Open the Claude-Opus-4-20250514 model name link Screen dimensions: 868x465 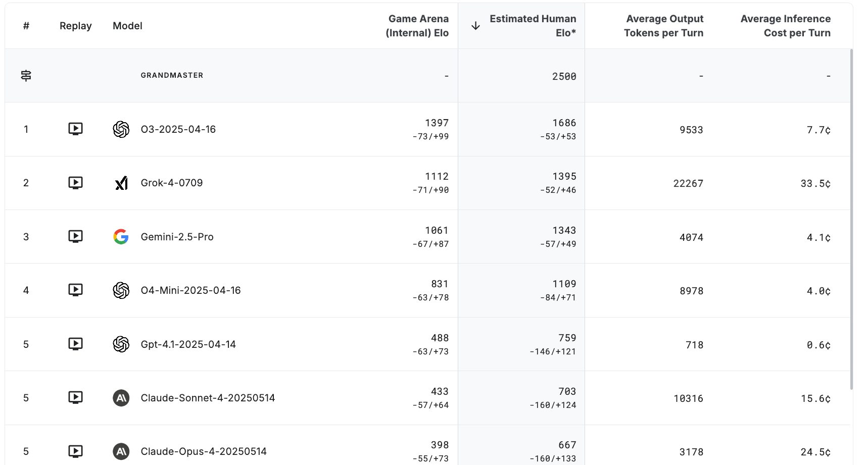(204, 451)
